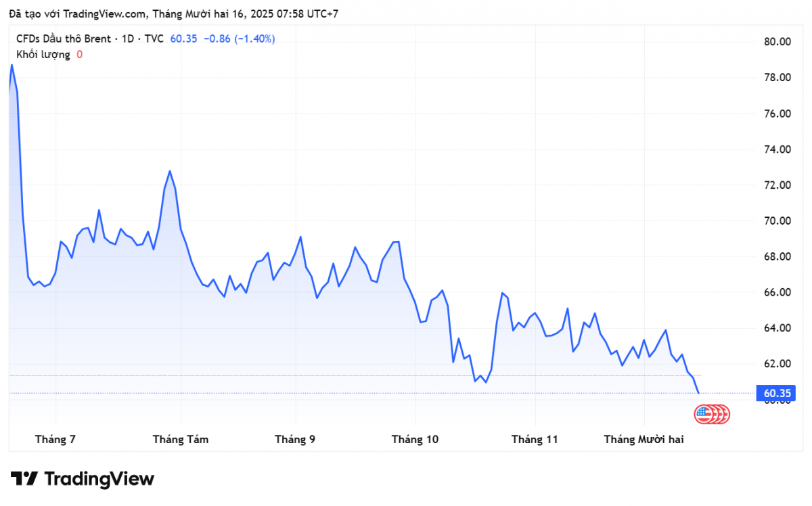Screen dimensions: 812x506
Task: Click the red volume value 0
Action: tap(79, 54)
